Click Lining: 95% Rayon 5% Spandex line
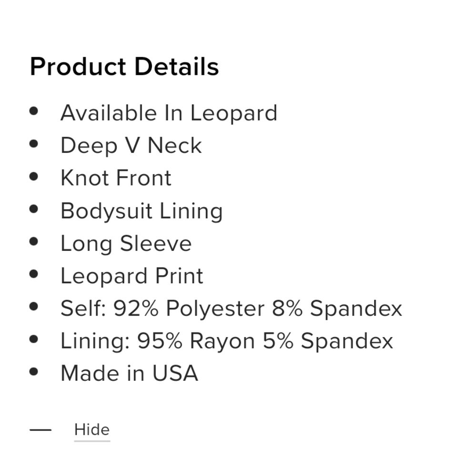 coord(227,341)
